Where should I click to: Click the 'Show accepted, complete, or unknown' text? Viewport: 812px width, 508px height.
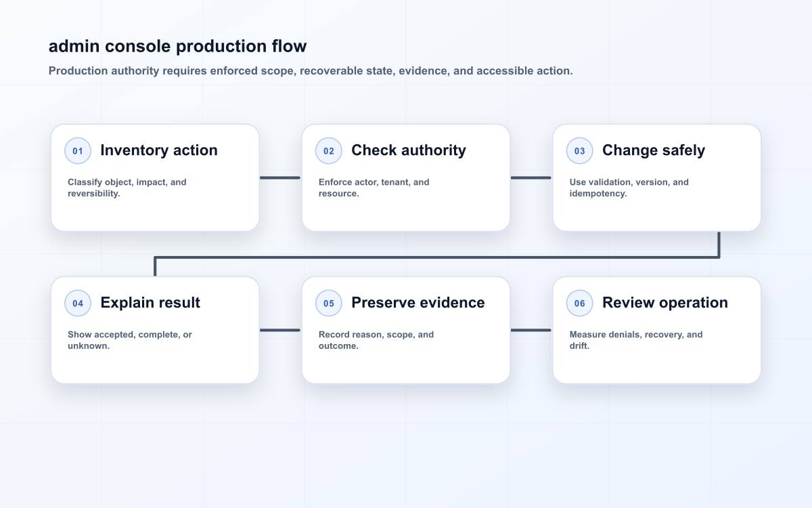pyautogui.click(x=130, y=340)
